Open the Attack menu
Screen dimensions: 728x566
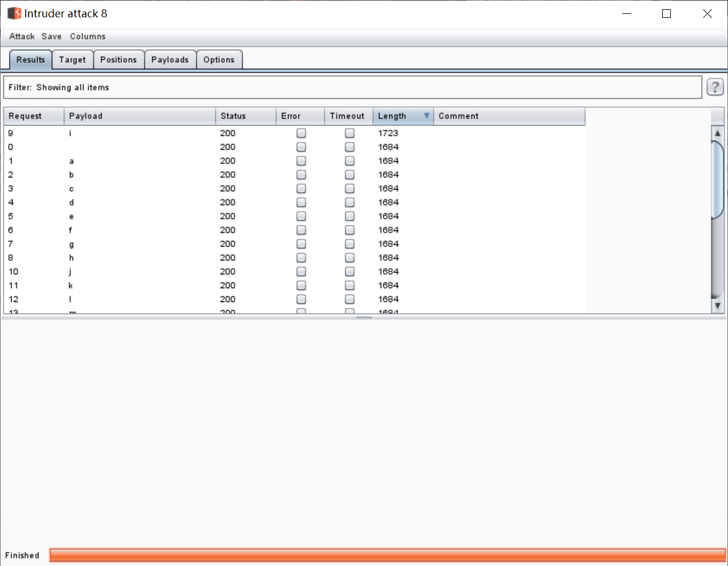click(22, 36)
